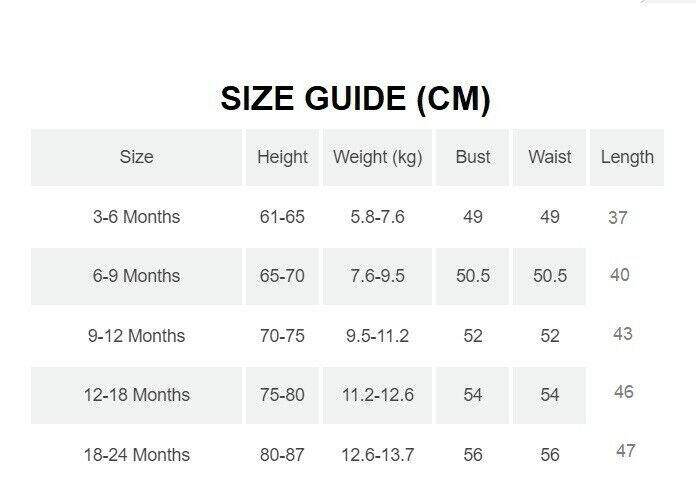Click the height value 61-65
This screenshot has width=696, height=492.
(282, 217)
